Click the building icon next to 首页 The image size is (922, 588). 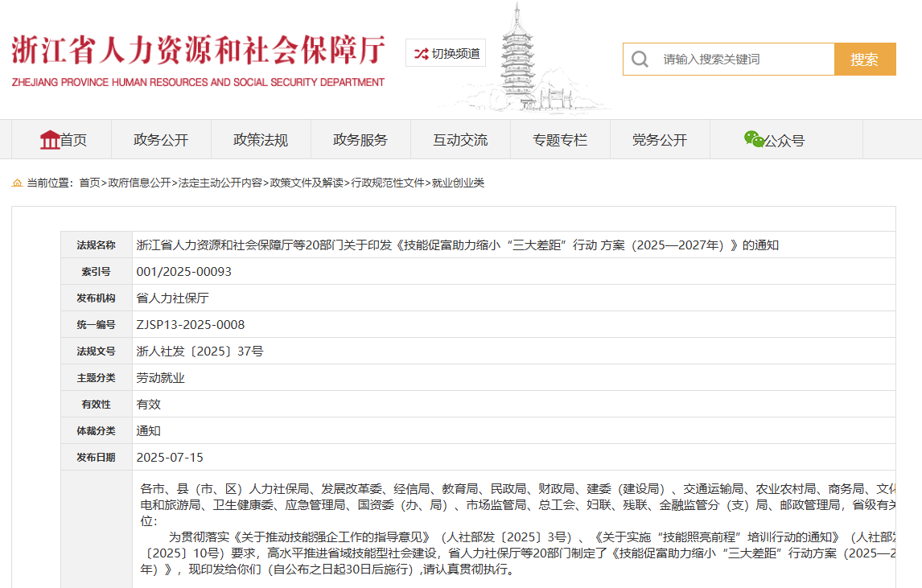click(50, 140)
